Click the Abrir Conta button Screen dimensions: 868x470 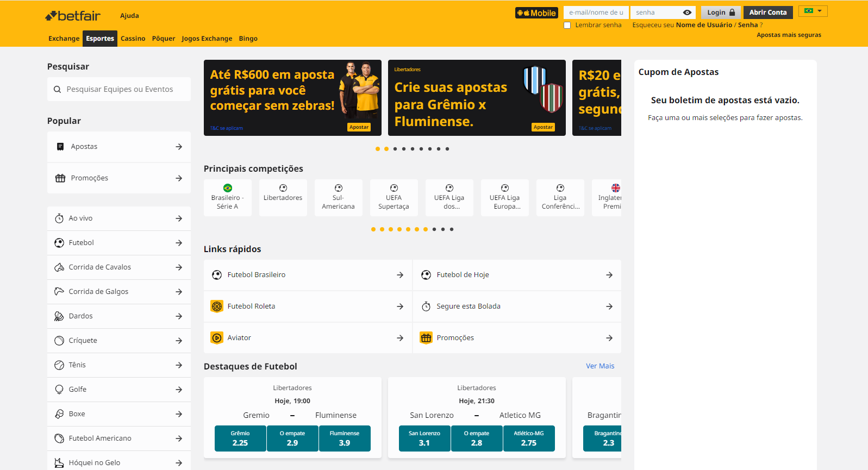pyautogui.click(x=768, y=12)
